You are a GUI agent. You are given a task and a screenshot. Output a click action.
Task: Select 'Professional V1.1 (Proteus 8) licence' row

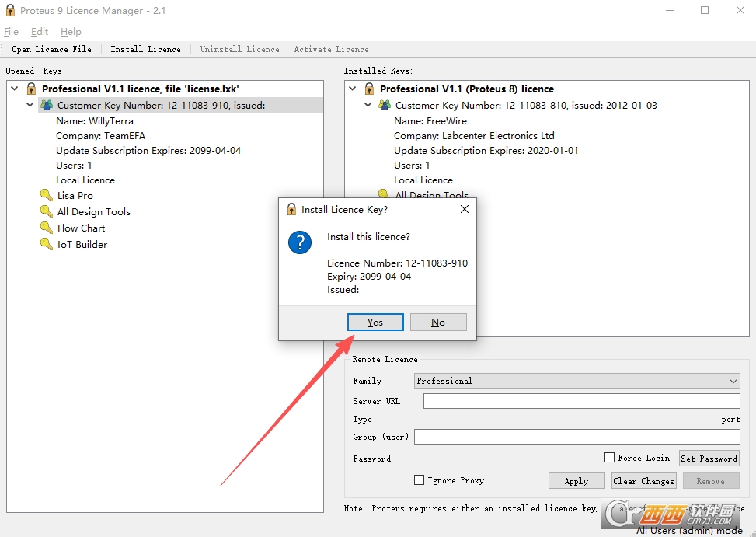tap(467, 89)
